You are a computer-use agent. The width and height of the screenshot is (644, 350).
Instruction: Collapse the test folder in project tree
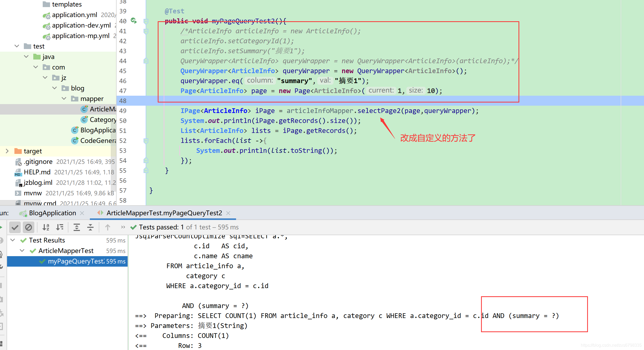(x=17, y=46)
